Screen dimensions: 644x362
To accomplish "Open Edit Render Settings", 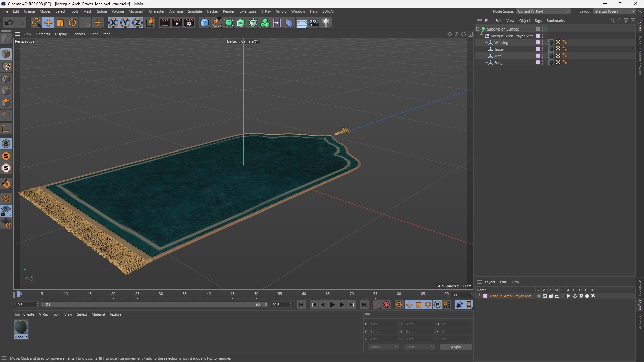I will 189,23.
